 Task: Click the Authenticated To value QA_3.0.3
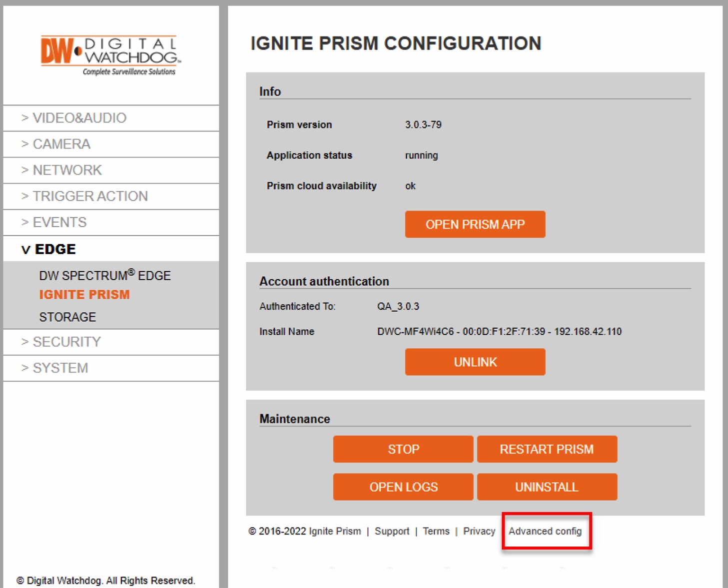coord(398,306)
